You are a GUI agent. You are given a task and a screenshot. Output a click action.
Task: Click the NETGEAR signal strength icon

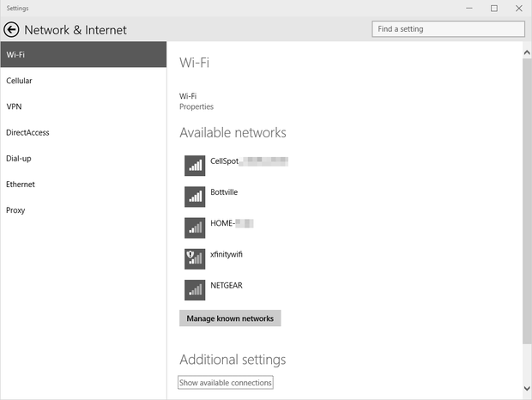click(195, 288)
